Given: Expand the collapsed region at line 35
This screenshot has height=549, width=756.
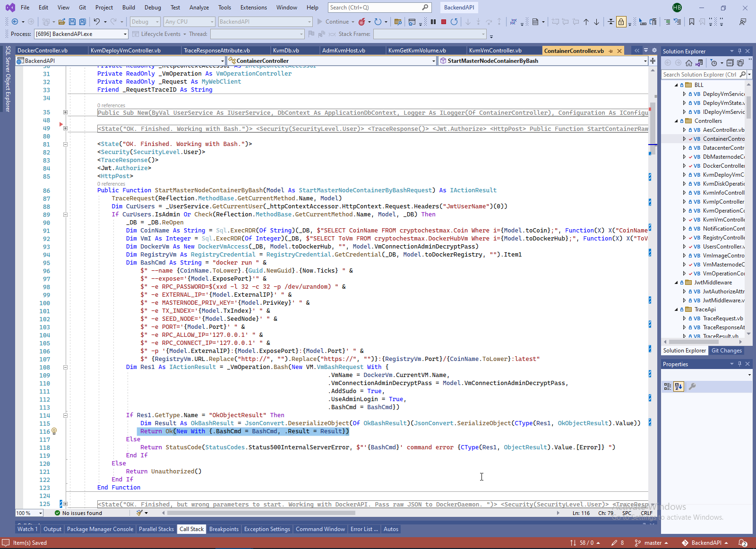Looking at the screenshot, I should [65, 112].
